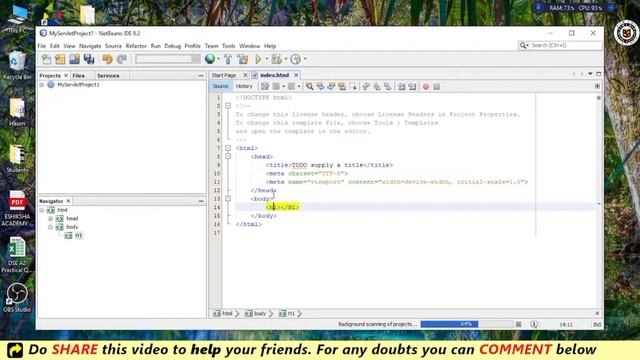Toggle the History view button
The image size is (640, 360).
click(x=244, y=86)
